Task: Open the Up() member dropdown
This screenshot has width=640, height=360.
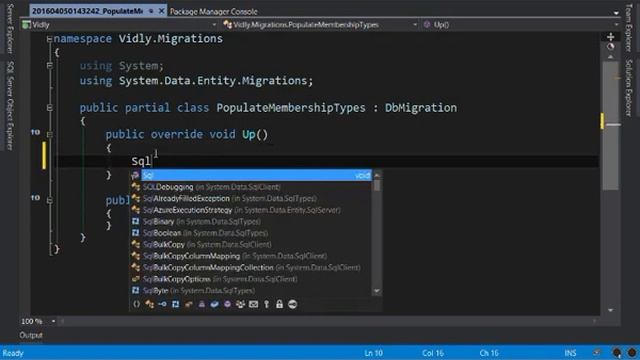Action: coord(616,25)
